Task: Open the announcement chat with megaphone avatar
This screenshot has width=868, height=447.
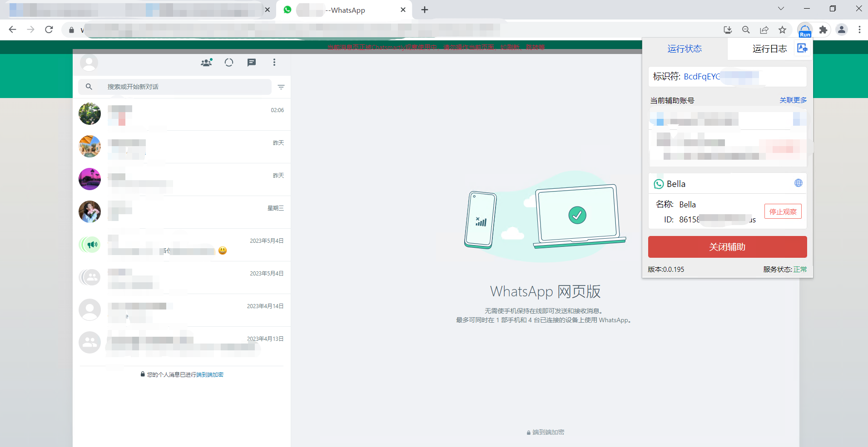Action: coord(182,245)
